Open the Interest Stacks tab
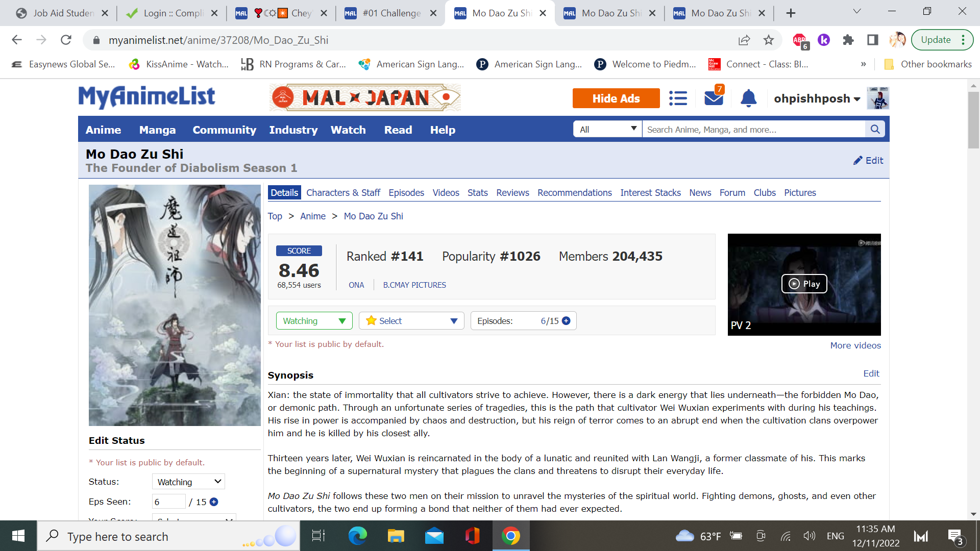 (650, 192)
